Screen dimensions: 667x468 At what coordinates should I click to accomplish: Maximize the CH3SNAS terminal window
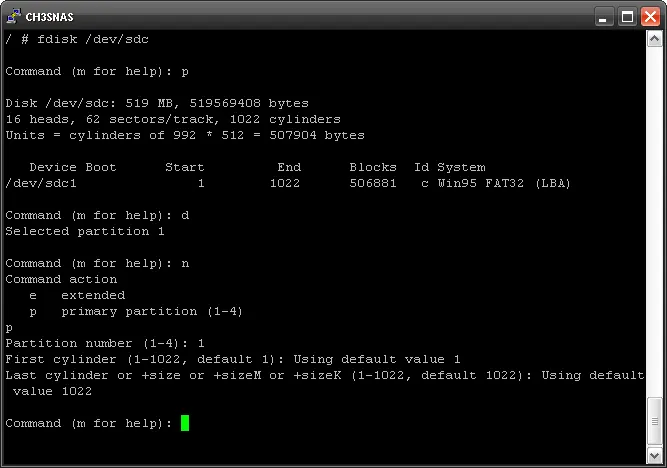[627, 17]
